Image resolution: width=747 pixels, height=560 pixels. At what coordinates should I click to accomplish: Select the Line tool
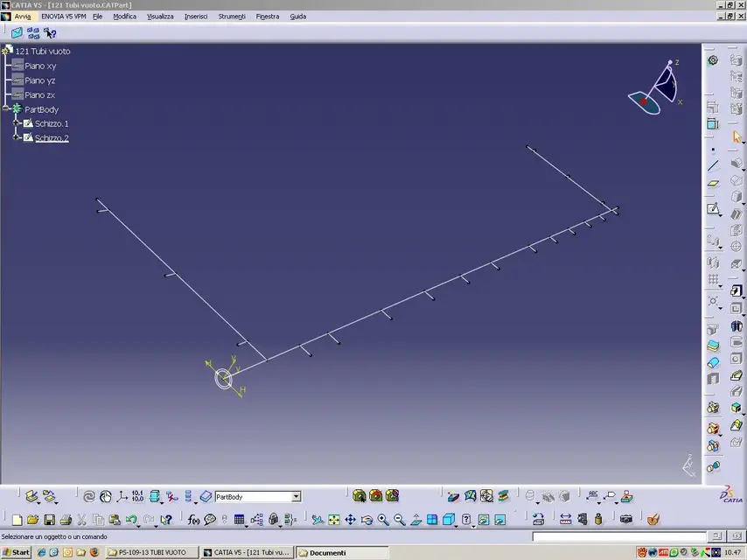click(x=713, y=166)
